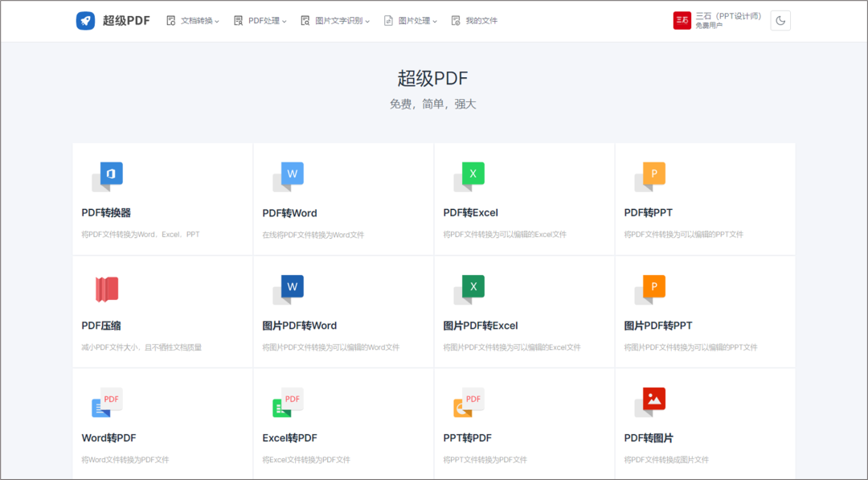Image resolution: width=868 pixels, height=480 pixels.
Task: Expand the 文档转换 dropdown menu
Action: tap(193, 21)
